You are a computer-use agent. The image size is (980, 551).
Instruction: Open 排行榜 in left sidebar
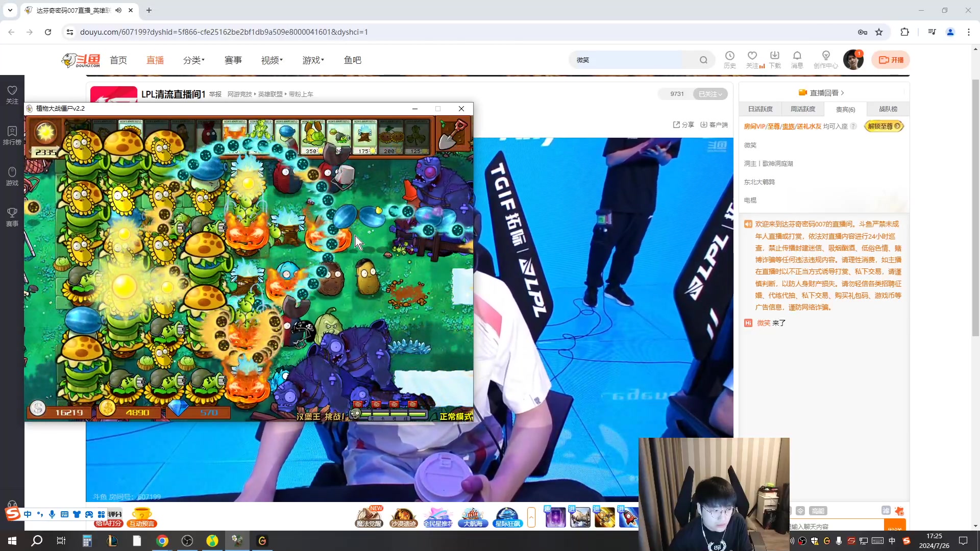click(12, 136)
